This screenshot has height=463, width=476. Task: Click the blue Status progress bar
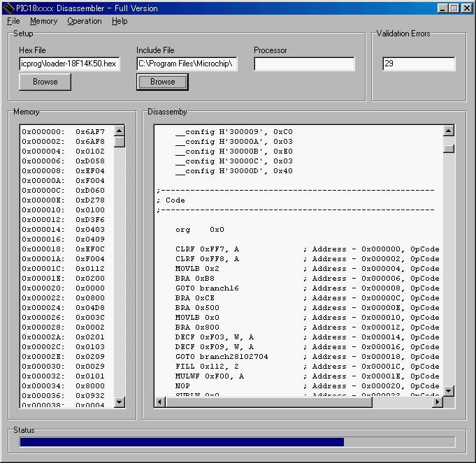tap(182, 442)
